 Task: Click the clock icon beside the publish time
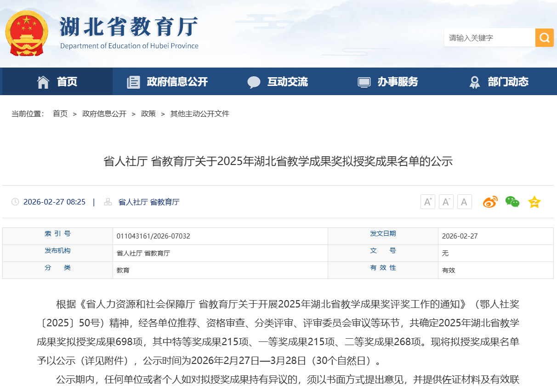[15, 202]
